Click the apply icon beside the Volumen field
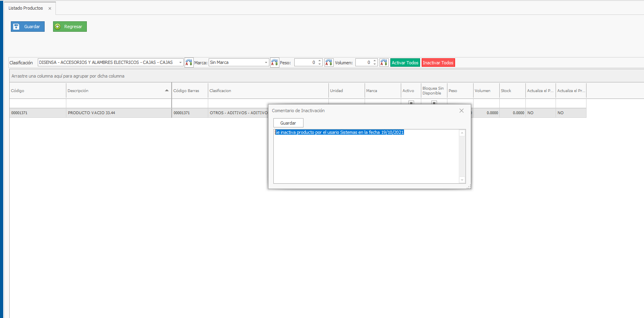Image resolution: width=644 pixels, height=318 pixels. (x=384, y=63)
